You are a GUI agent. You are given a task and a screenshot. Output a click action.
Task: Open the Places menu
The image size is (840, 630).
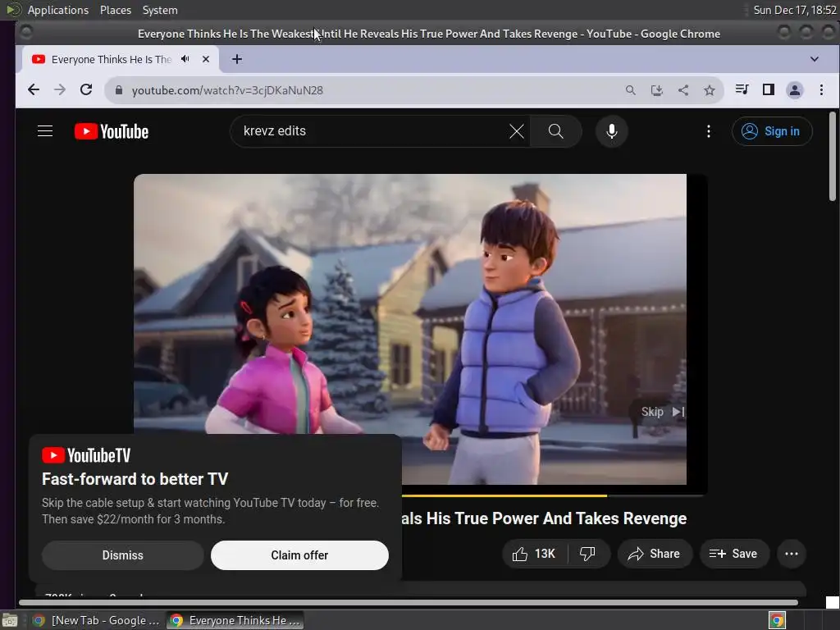click(x=116, y=10)
